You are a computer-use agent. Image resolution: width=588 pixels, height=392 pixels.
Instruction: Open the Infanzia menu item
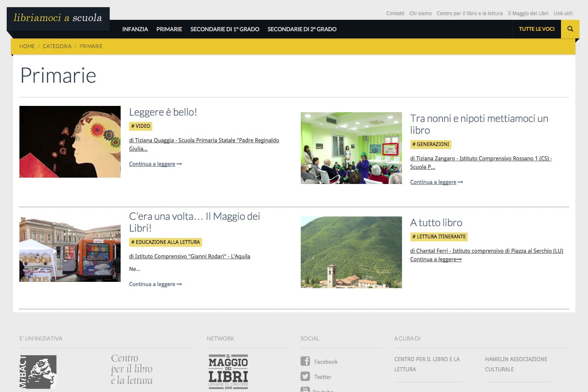tap(135, 29)
